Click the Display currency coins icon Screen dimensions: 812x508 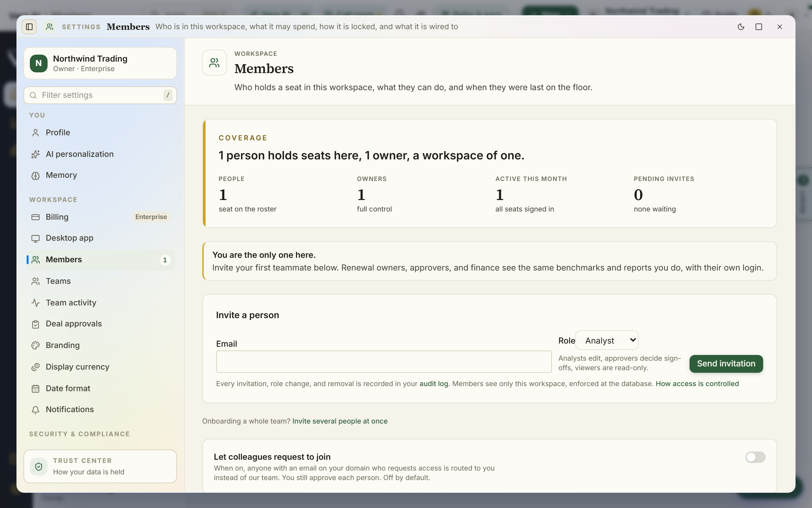pos(36,367)
